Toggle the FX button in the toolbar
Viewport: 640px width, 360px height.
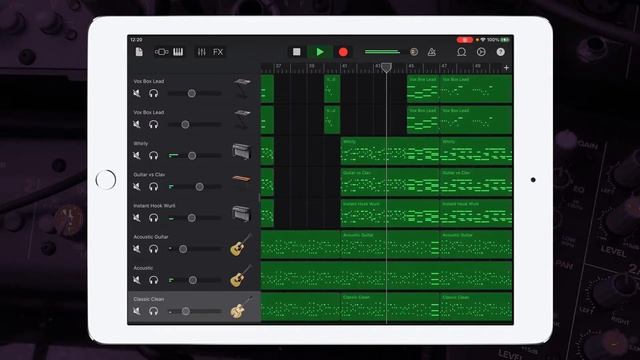[x=218, y=52]
